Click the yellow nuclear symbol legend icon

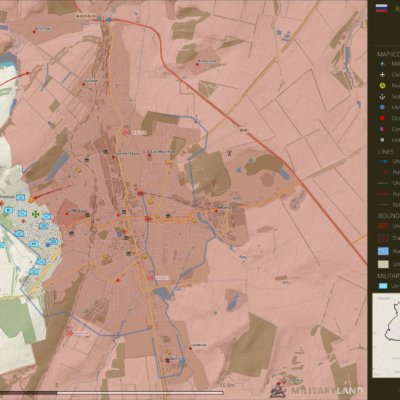click(383, 86)
